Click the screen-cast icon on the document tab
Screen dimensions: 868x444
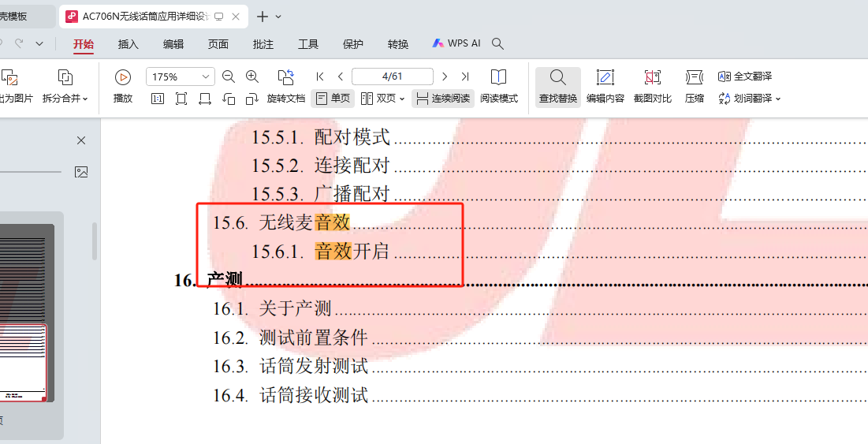218,17
